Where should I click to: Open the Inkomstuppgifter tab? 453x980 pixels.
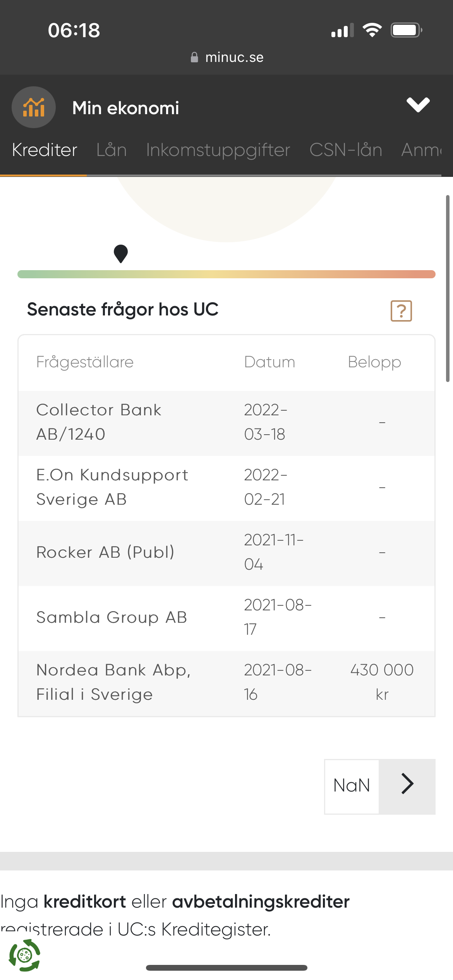click(x=218, y=150)
